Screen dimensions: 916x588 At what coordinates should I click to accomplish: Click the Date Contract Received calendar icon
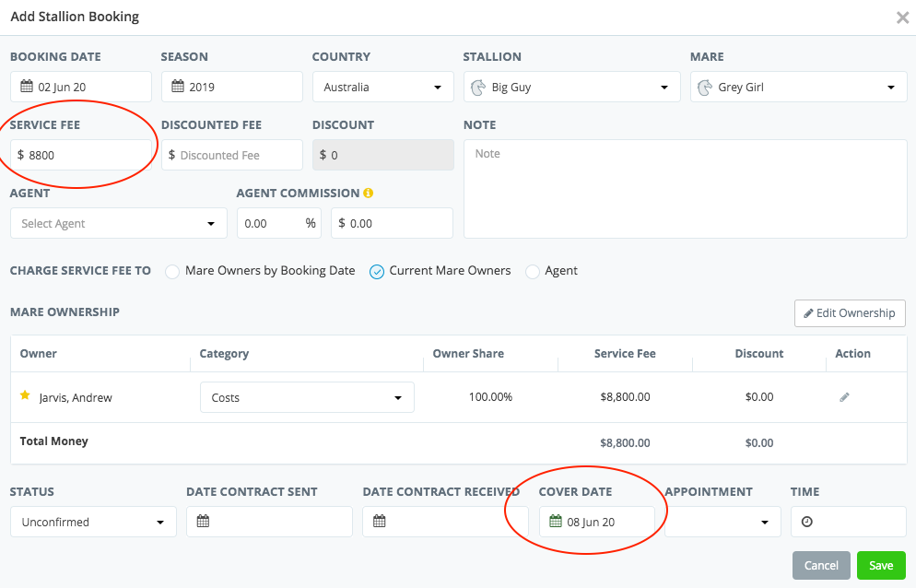(379, 522)
